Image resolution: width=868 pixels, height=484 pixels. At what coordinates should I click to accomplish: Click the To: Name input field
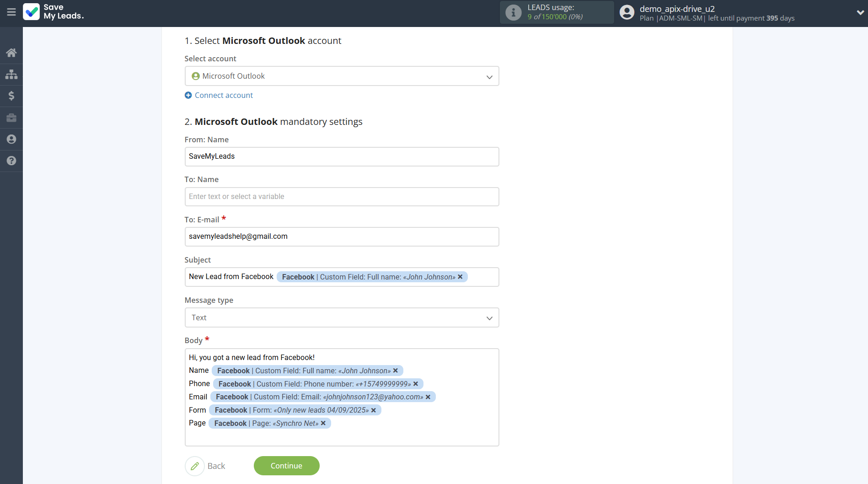(x=341, y=196)
